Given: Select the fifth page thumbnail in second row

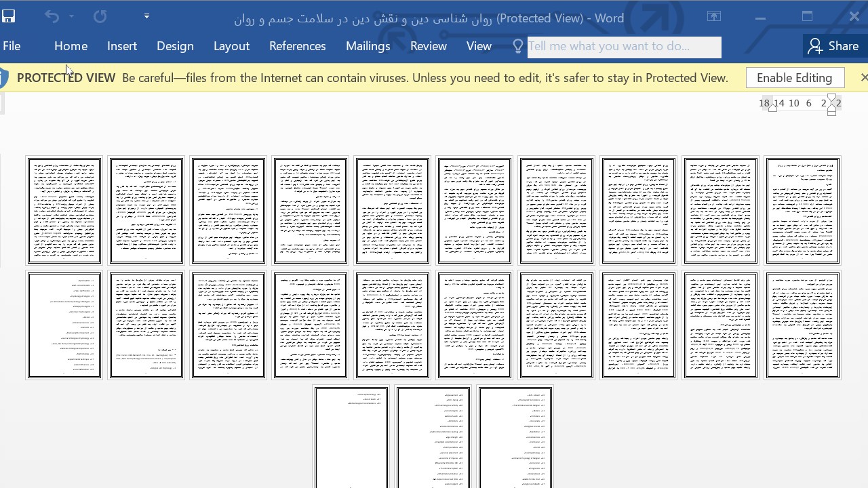Looking at the screenshot, I should [393, 325].
